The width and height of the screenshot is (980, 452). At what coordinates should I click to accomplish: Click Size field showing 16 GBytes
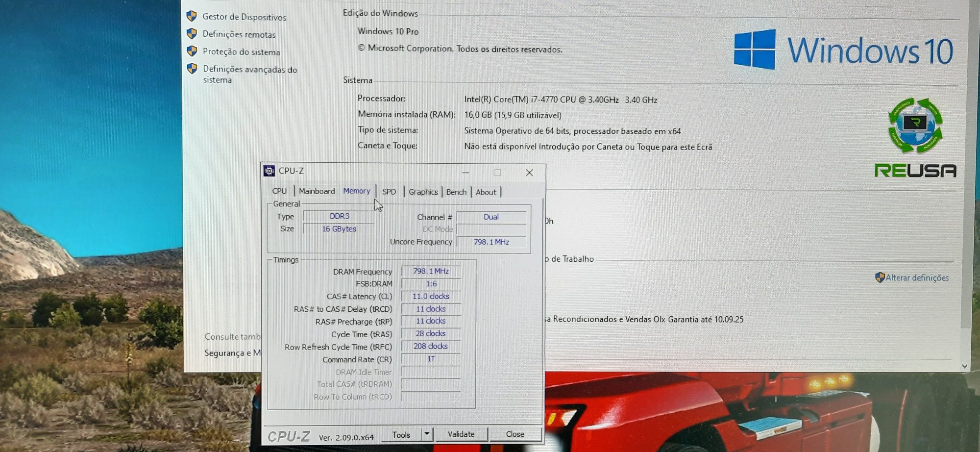tap(339, 229)
